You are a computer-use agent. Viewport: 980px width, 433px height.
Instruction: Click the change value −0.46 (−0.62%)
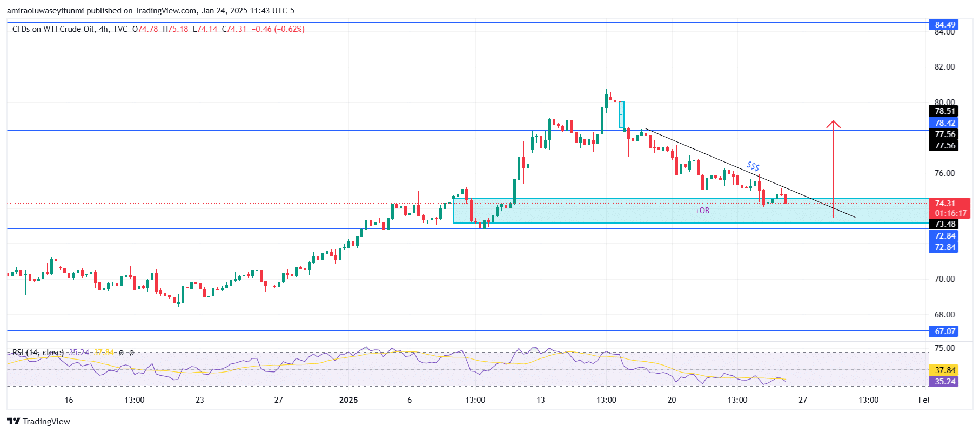278,29
